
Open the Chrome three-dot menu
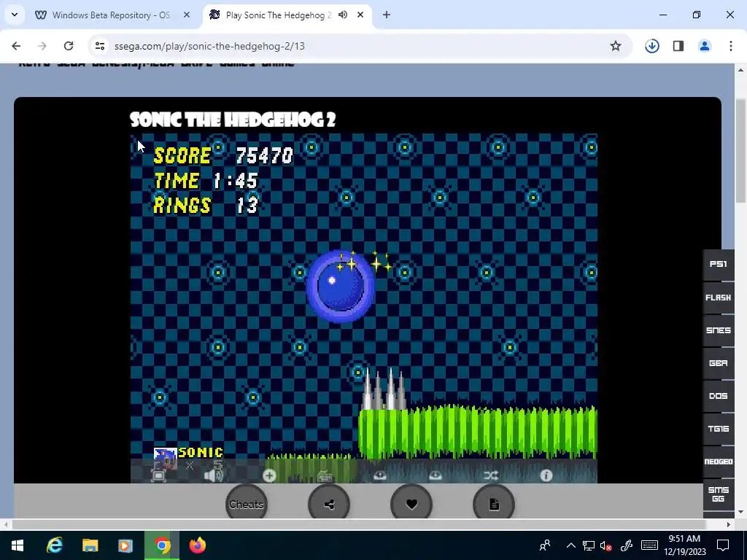click(731, 46)
